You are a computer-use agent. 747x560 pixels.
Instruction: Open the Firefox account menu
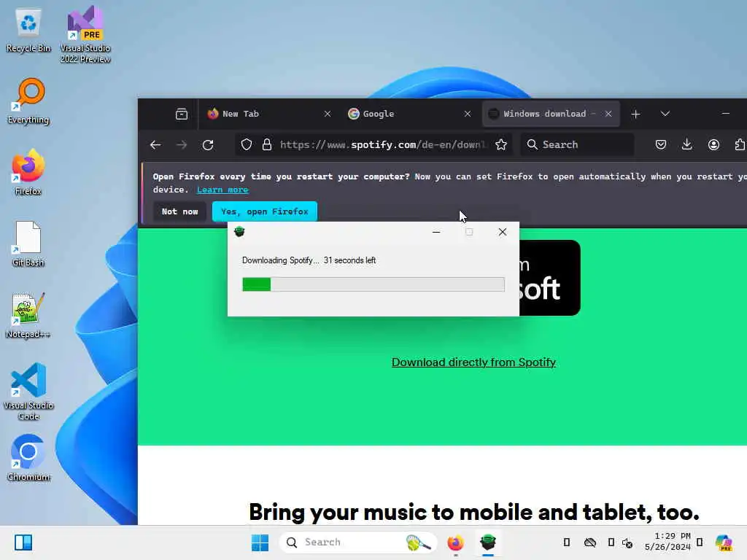coord(713,145)
